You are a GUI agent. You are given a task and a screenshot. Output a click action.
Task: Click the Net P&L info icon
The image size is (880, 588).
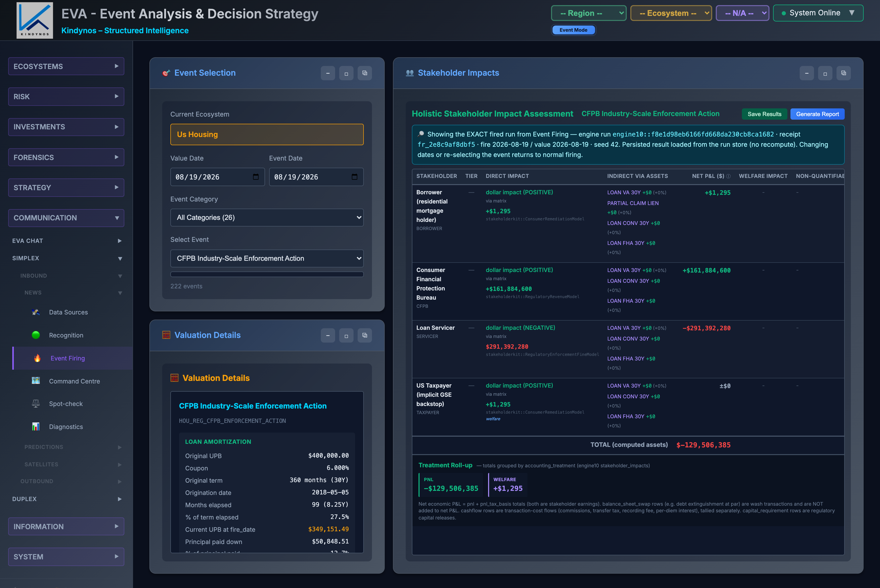coord(728,176)
